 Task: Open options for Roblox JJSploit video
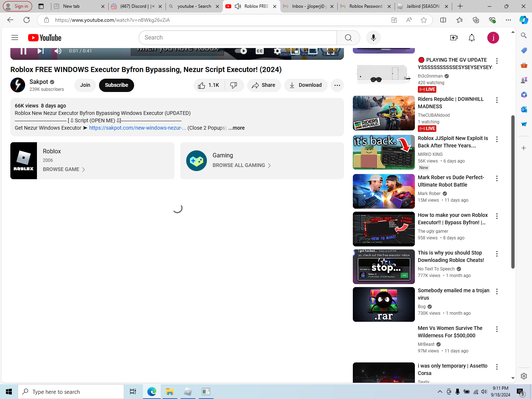click(497, 139)
